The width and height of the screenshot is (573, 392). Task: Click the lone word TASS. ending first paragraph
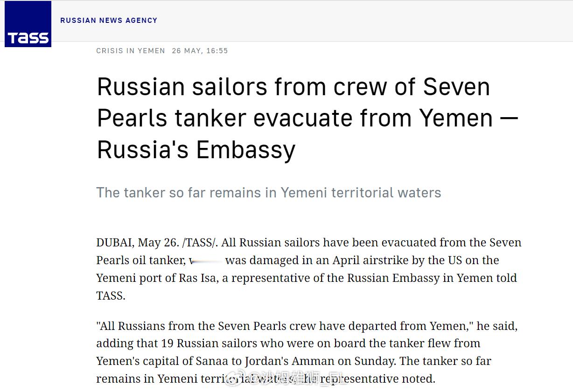pos(111,296)
